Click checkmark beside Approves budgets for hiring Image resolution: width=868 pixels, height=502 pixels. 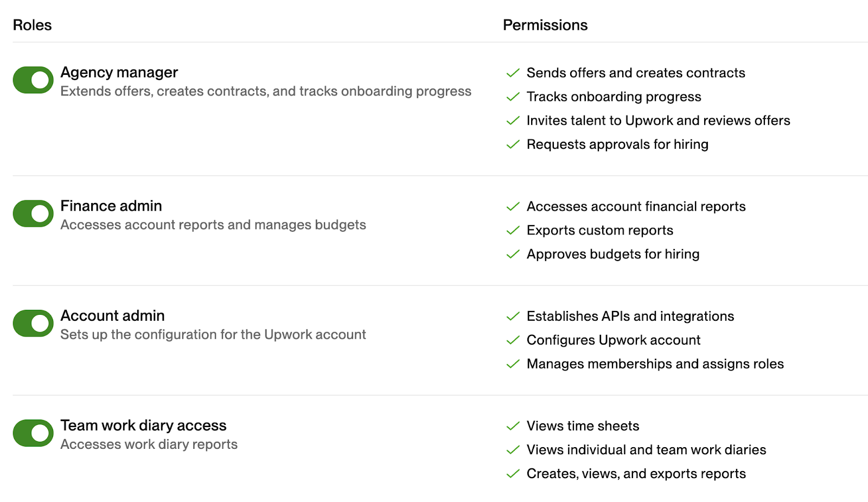513,255
